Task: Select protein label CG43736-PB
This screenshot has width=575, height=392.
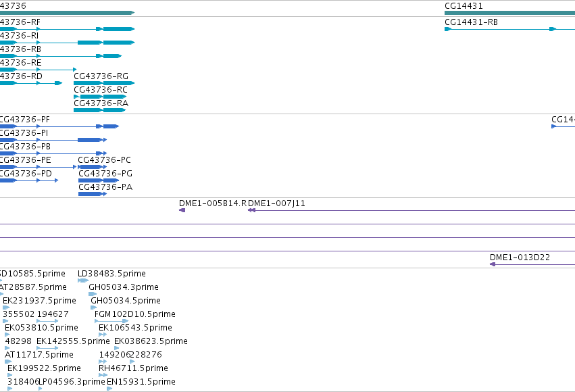Action: [25, 146]
